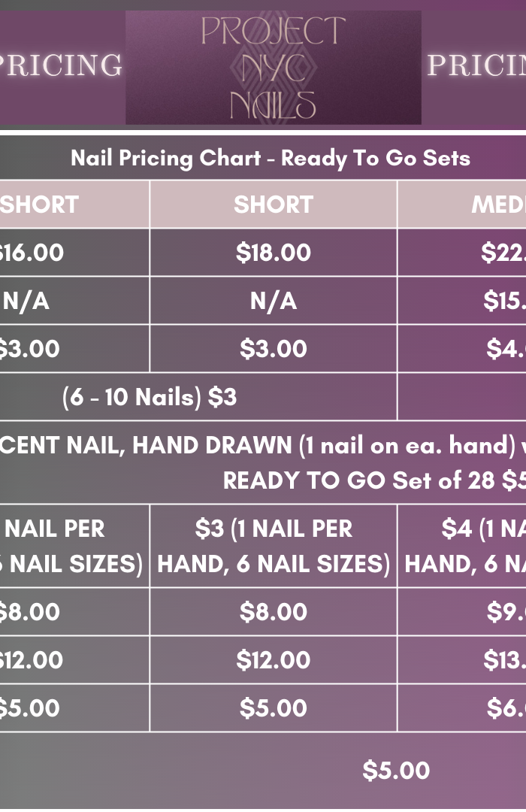Viewport: 526px width, 812px height.
Task: Click the $16.00 price cell at left edge
Action: [32, 253]
